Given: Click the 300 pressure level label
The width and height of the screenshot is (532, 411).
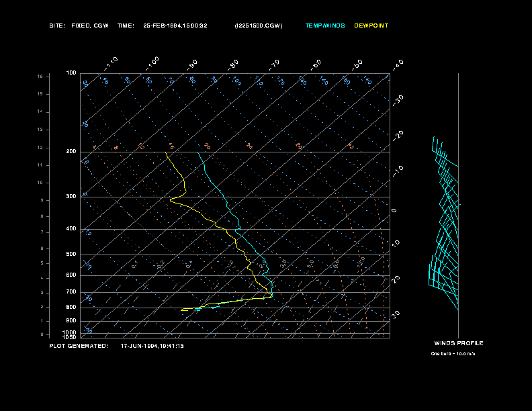Looking at the screenshot, I should 71,196.
